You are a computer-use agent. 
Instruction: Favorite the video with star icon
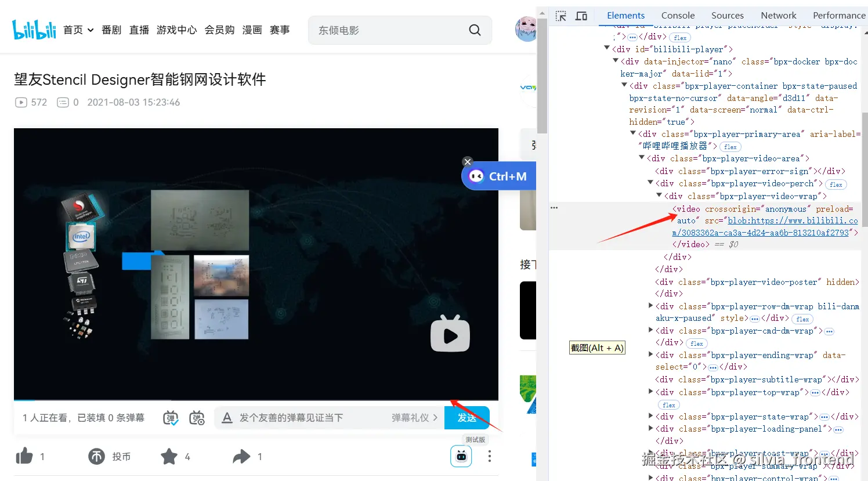pyautogui.click(x=169, y=457)
